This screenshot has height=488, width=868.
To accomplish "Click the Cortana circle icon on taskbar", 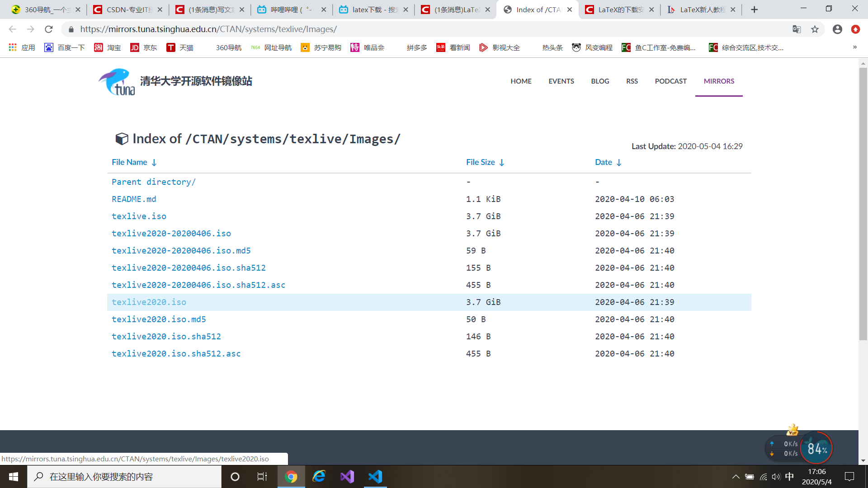I will click(x=235, y=477).
